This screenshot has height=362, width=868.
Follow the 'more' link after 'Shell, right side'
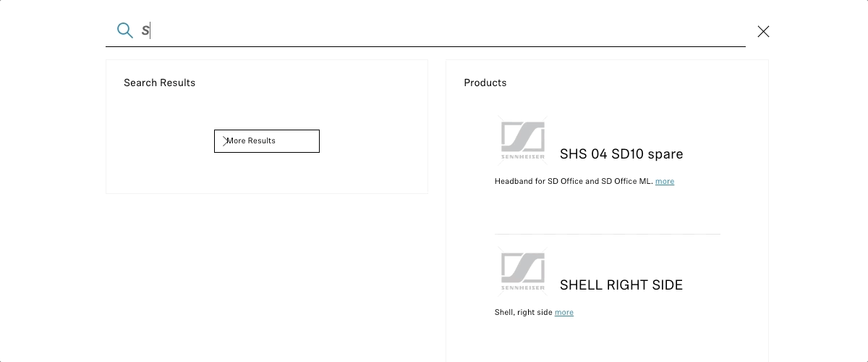click(564, 313)
